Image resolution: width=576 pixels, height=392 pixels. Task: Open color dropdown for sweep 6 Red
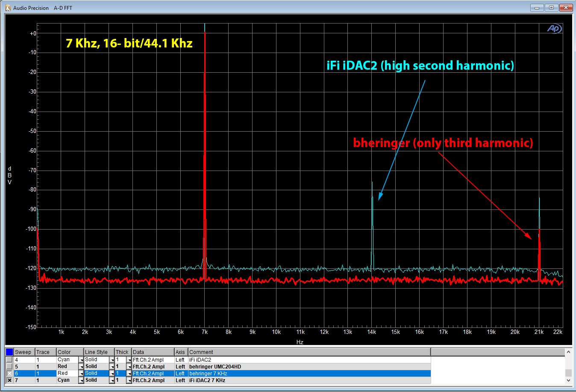(81, 374)
